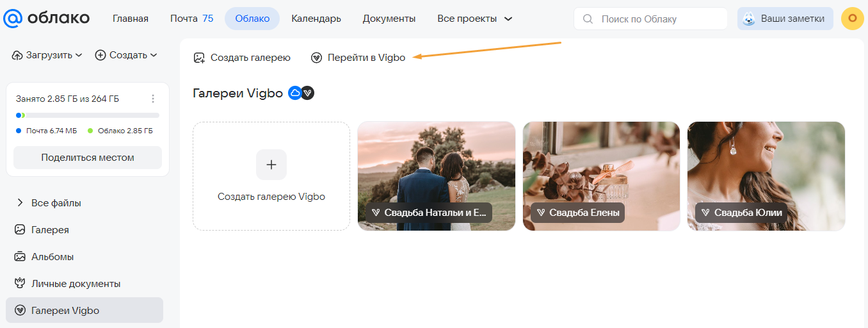Open Галерея in the sidebar
868x328 pixels.
(x=50, y=229)
